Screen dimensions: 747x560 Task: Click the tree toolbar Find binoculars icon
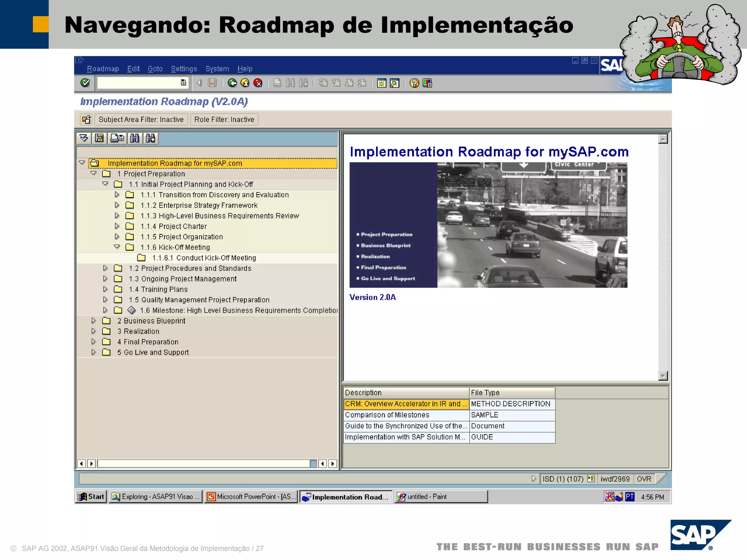click(135, 138)
